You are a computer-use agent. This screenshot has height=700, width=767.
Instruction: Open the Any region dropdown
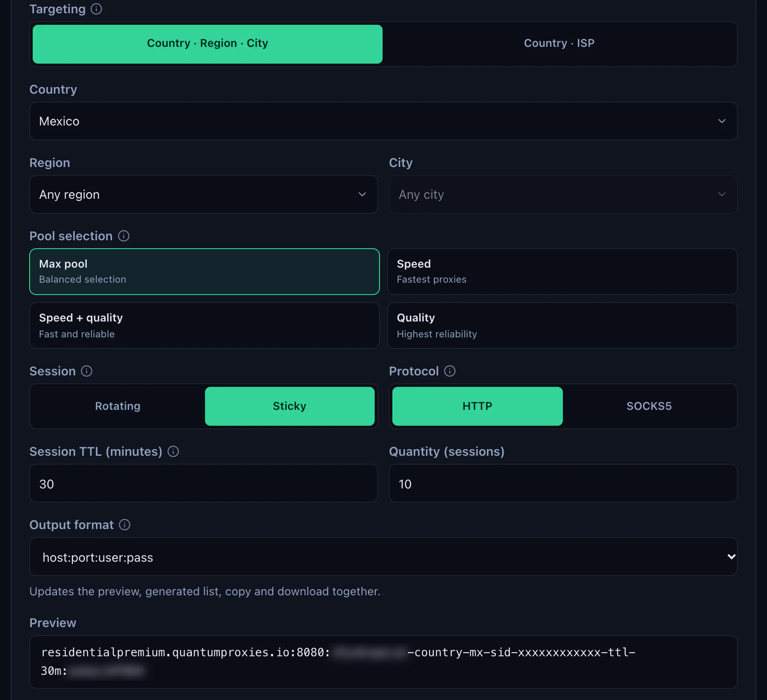tap(204, 195)
